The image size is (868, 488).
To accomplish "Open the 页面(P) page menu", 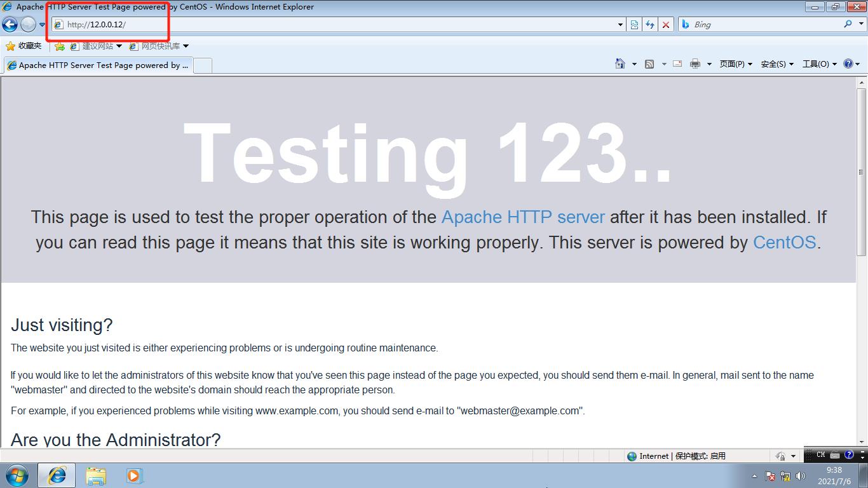I will (x=736, y=64).
